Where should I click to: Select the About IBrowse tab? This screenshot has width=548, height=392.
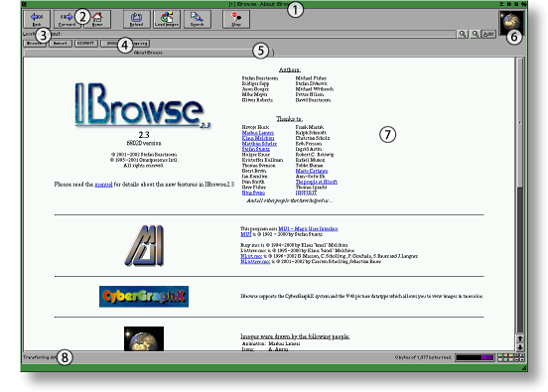(149, 53)
